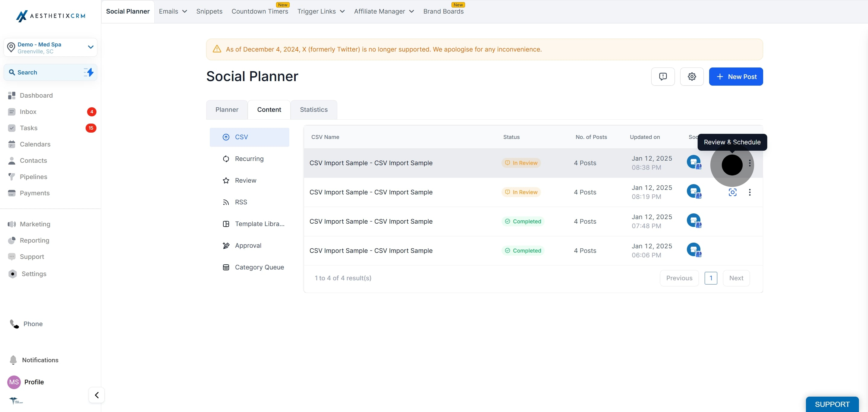
Task: Click In Review status of 08:38 PM row
Action: point(521,163)
